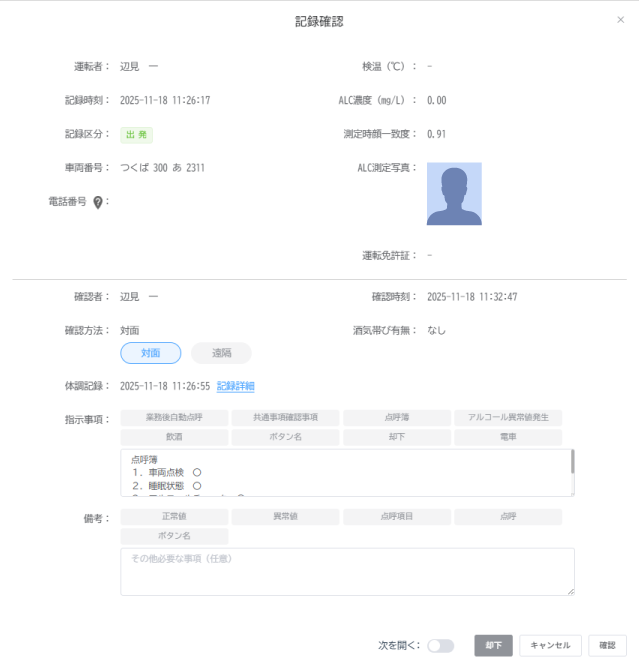Screen dimensions: 639x669
Task: Insert the 共通事項確認事項 instruction template
Action: click(x=285, y=417)
